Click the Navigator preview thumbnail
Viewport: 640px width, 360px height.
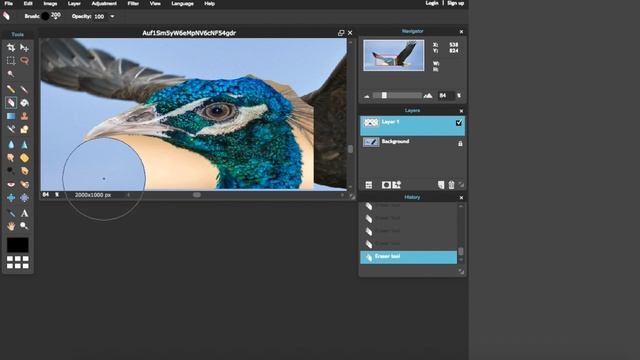click(394, 56)
